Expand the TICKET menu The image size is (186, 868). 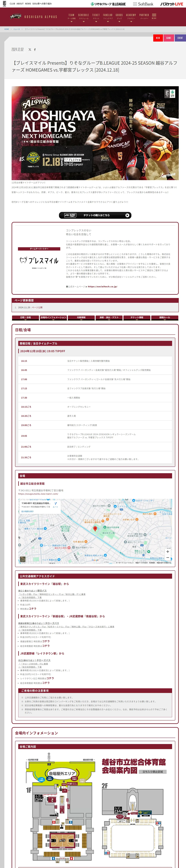[96, 18]
